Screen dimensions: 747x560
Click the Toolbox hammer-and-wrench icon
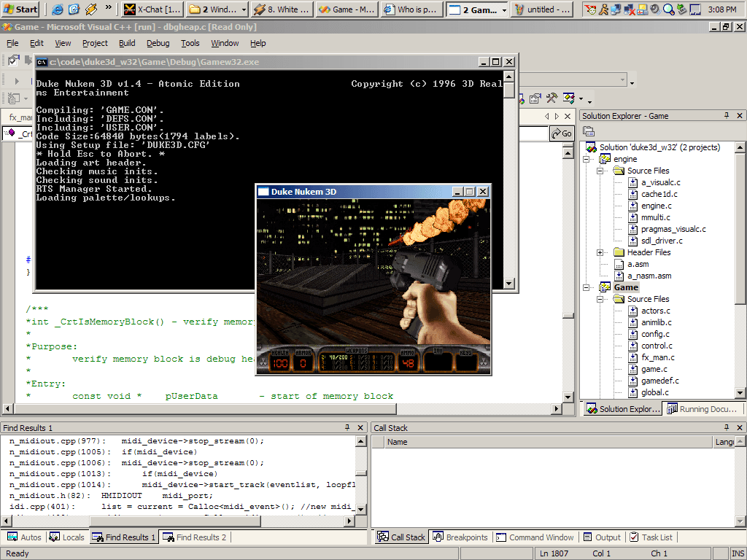[551, 98]
